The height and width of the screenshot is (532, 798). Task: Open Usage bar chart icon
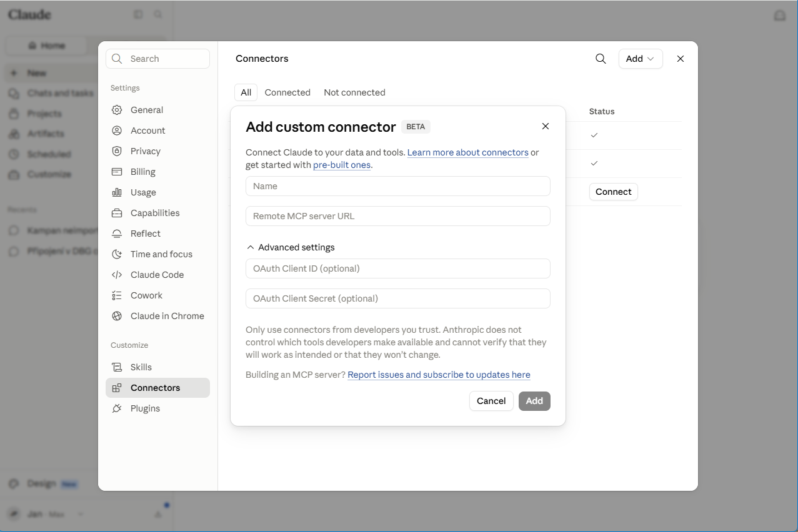[117, 192]
